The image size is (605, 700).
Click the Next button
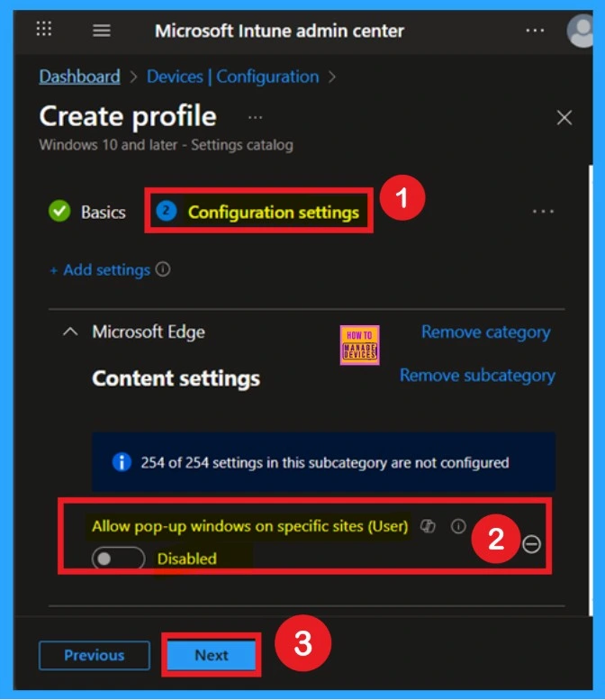tap(212, 655)
